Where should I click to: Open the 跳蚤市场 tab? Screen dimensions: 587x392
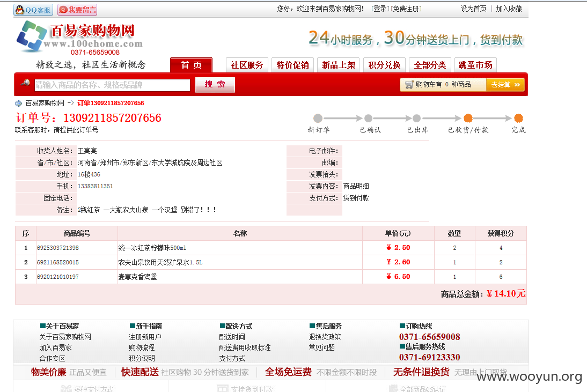pos(475,65)
